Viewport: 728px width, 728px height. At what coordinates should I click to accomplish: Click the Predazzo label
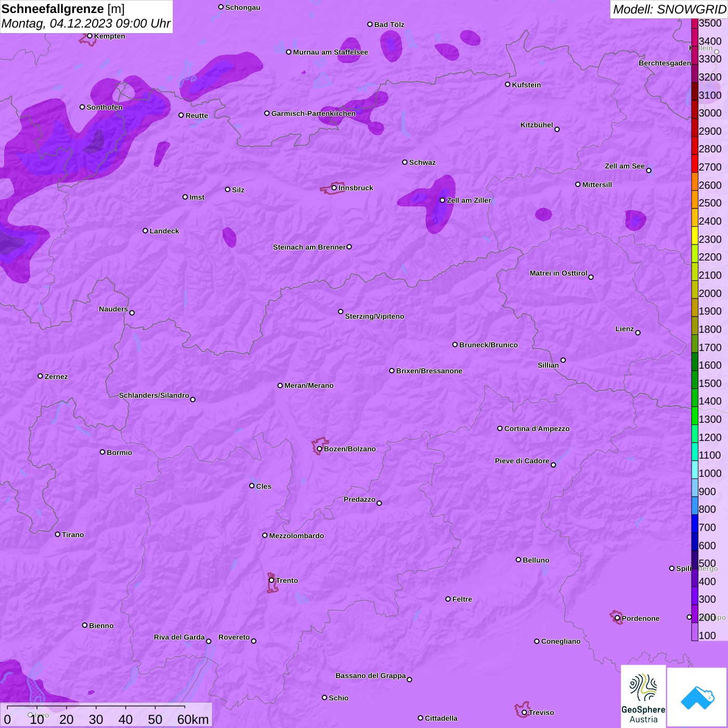[x=359, y=499]
